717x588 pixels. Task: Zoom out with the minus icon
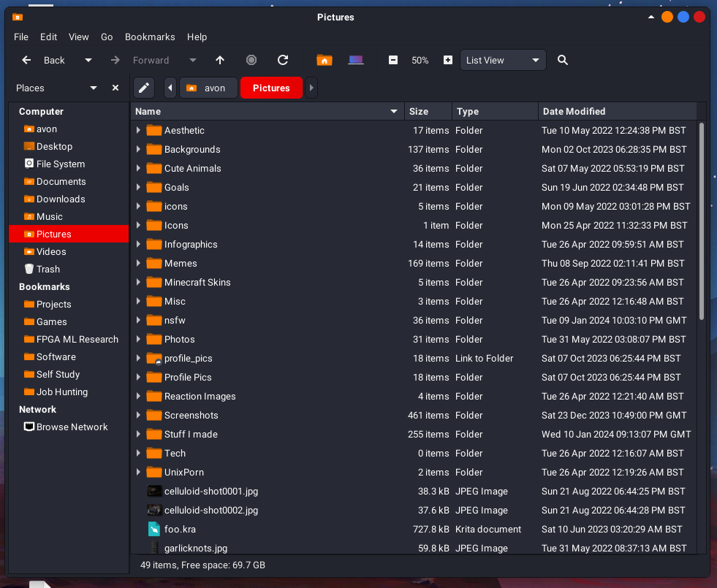click(393, 61)
